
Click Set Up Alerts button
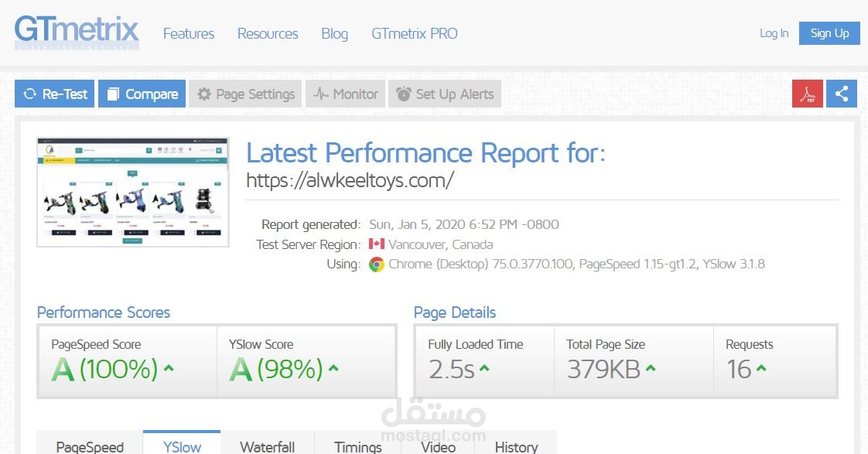pos(445,94)
